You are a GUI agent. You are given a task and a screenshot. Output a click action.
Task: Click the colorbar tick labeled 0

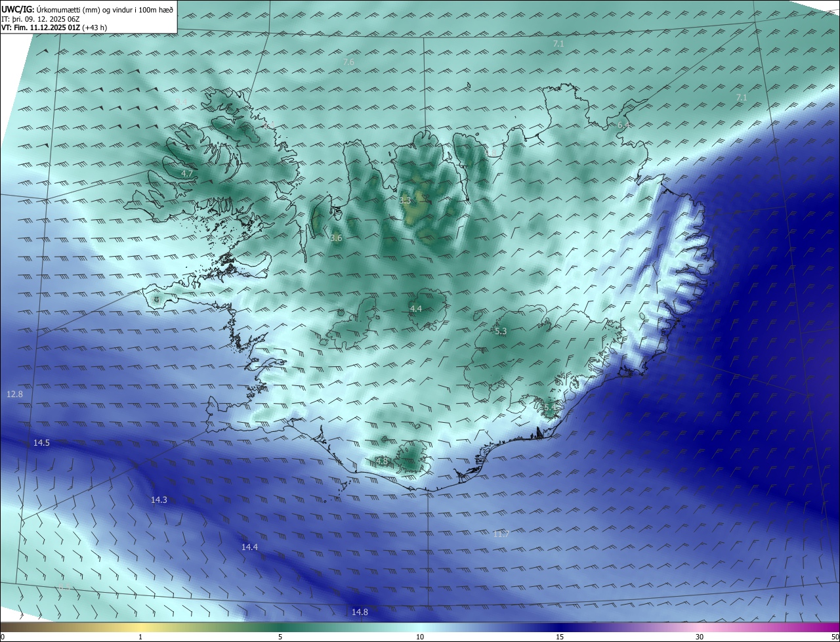2,637
